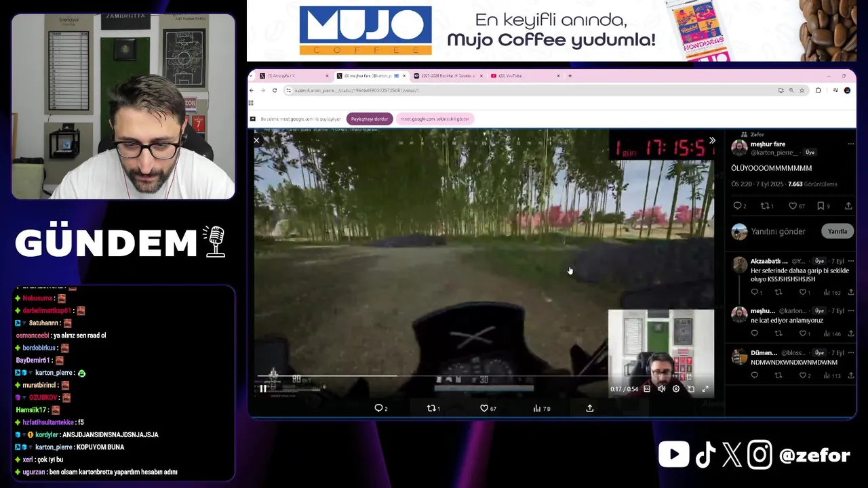Image resolution: width=868 pixels, height=488 pixels.
Task: Switch the video to fullscreen
Action: 705,389
